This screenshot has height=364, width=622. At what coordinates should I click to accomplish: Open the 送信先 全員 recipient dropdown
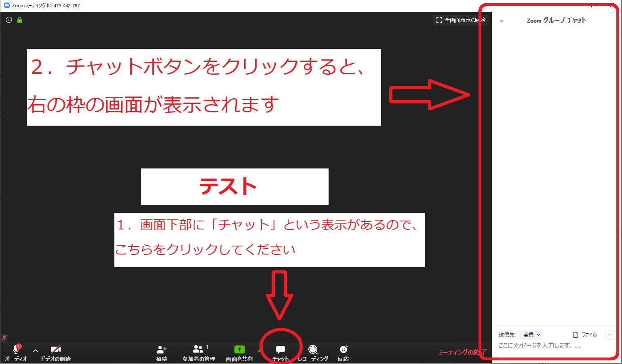coord(531,335)
